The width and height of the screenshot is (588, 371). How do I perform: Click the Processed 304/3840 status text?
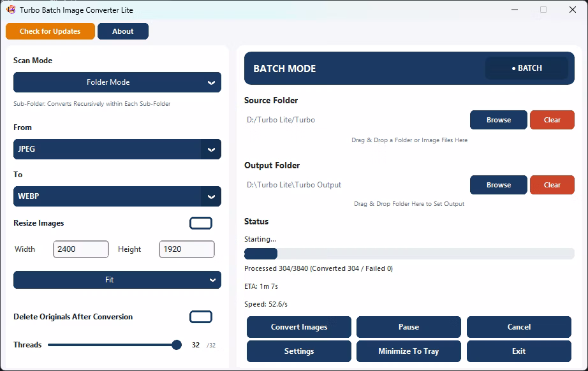tap(318, 269)
